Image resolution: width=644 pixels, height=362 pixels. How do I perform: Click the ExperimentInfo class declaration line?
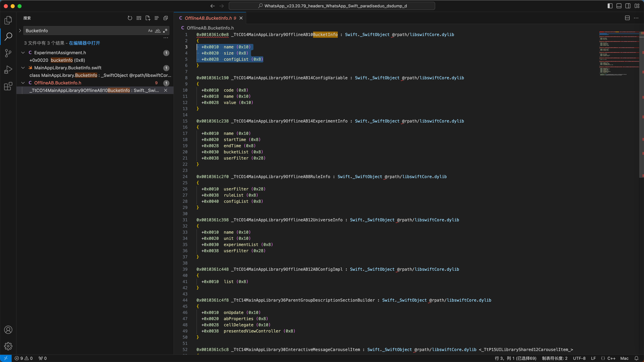[330, 121]
